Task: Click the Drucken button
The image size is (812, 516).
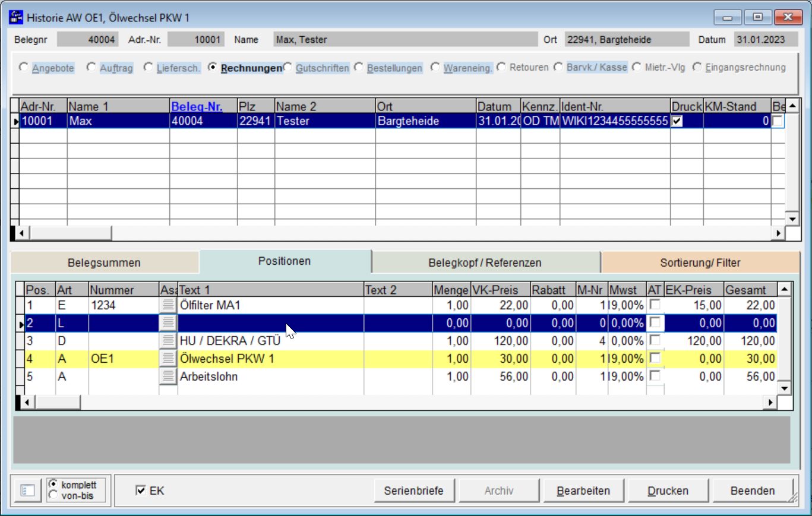Action: [x=668, y=491]
